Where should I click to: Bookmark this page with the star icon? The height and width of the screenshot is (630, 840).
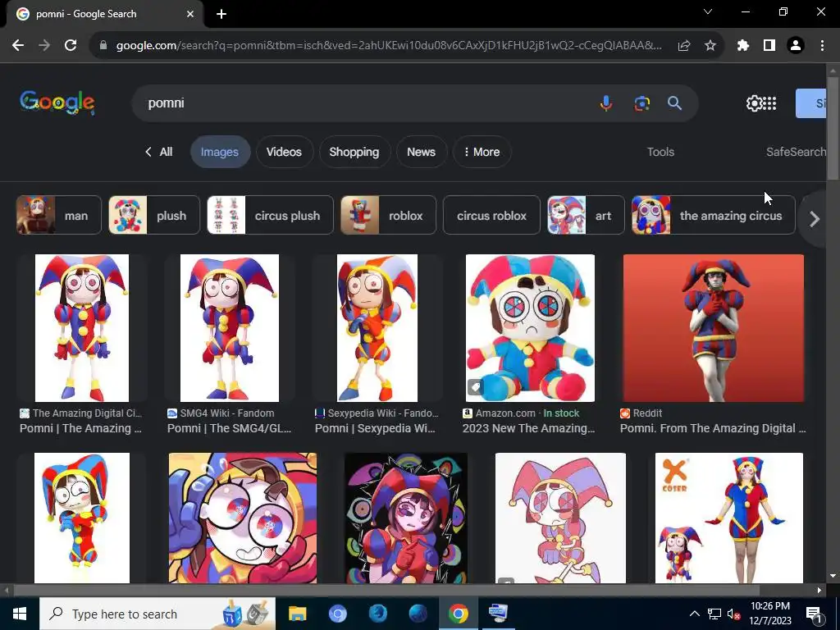[x=710, y=46]
